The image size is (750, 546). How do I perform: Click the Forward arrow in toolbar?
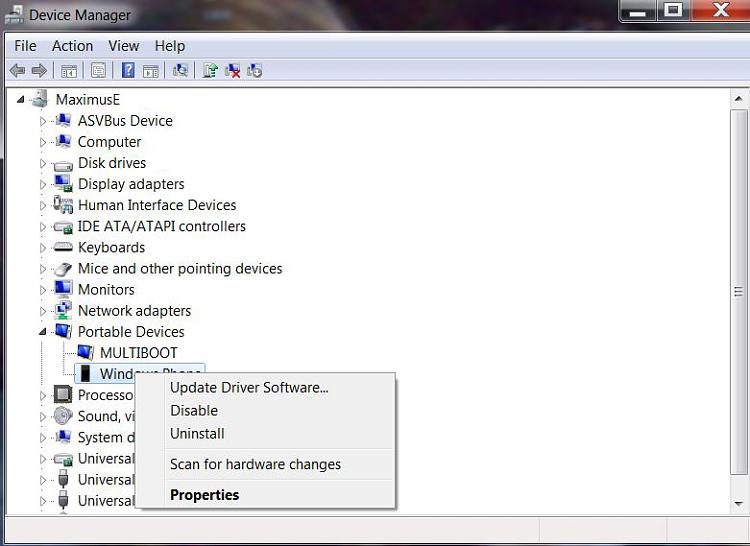coord(39,71)
